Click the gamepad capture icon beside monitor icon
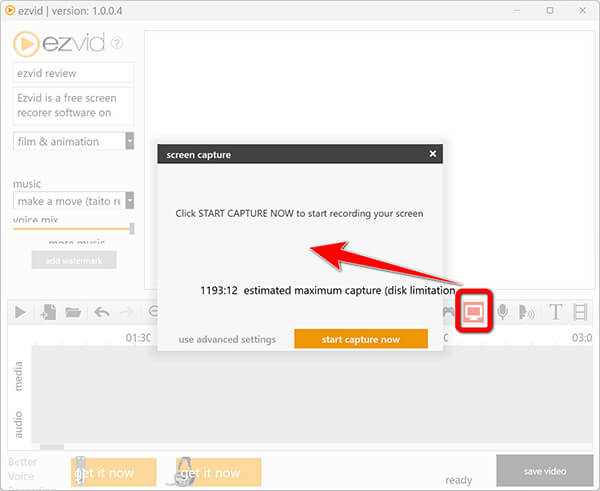 [448, 312]
